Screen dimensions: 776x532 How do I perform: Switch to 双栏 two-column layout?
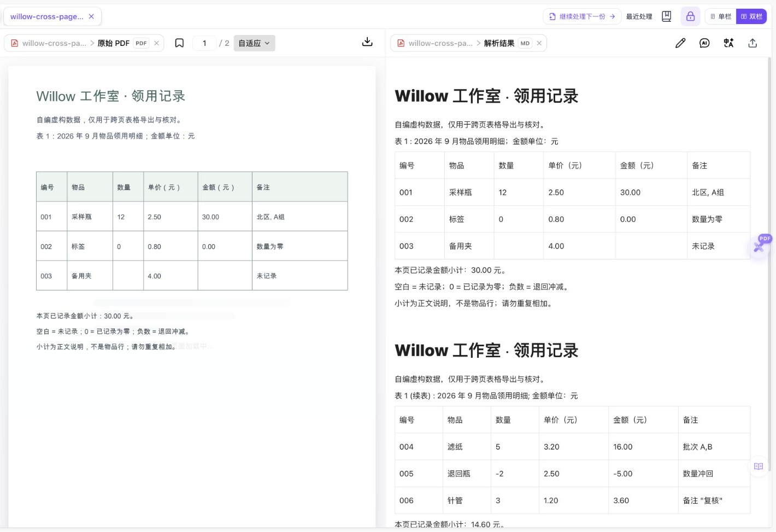[x=751, y=16]
